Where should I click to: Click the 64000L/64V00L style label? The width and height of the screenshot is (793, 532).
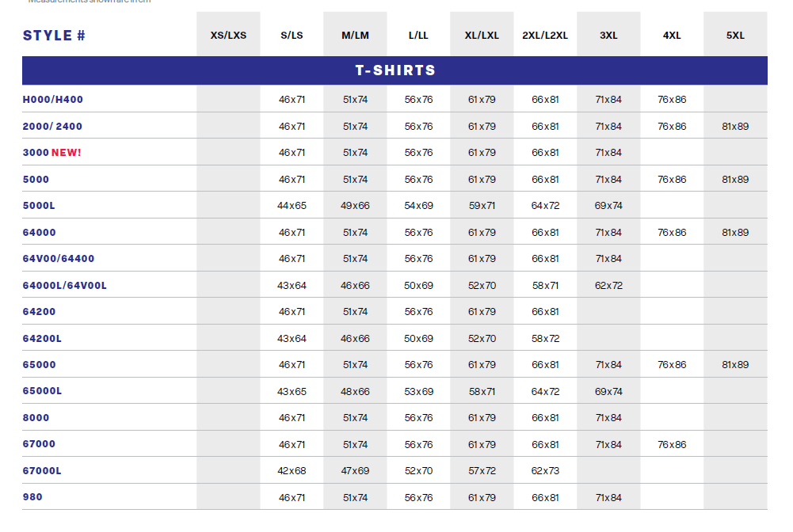point(65,286)
